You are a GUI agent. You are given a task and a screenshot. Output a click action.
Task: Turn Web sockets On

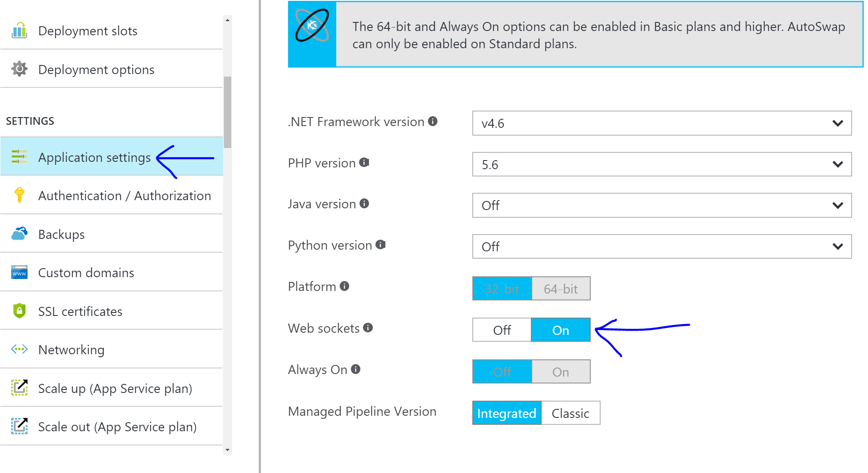coord(561,330)
